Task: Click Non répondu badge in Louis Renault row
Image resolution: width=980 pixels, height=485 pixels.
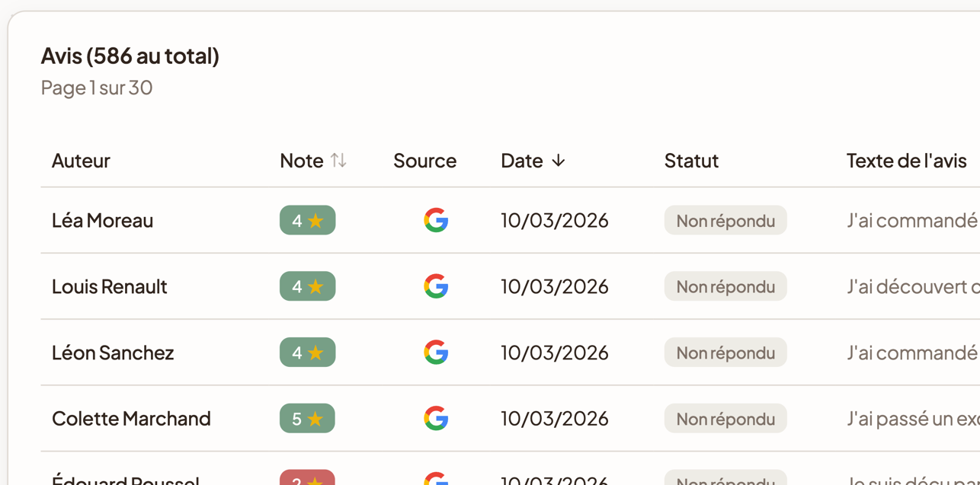Action: (725, 286)
